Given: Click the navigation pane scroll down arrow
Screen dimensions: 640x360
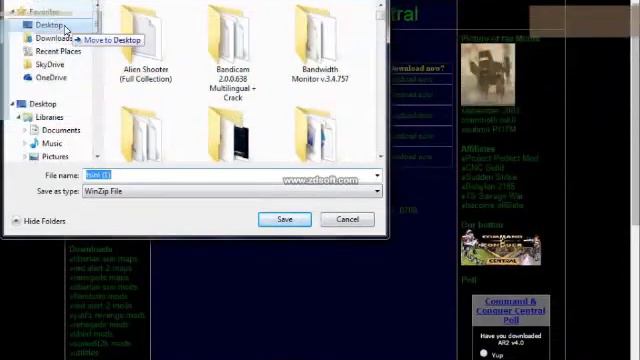Looking at the screenshot, I should pos(98,156).
